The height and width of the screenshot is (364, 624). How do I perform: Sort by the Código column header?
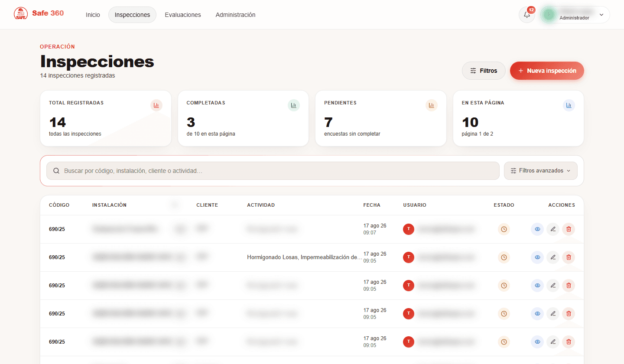click(x=59, y=205)
